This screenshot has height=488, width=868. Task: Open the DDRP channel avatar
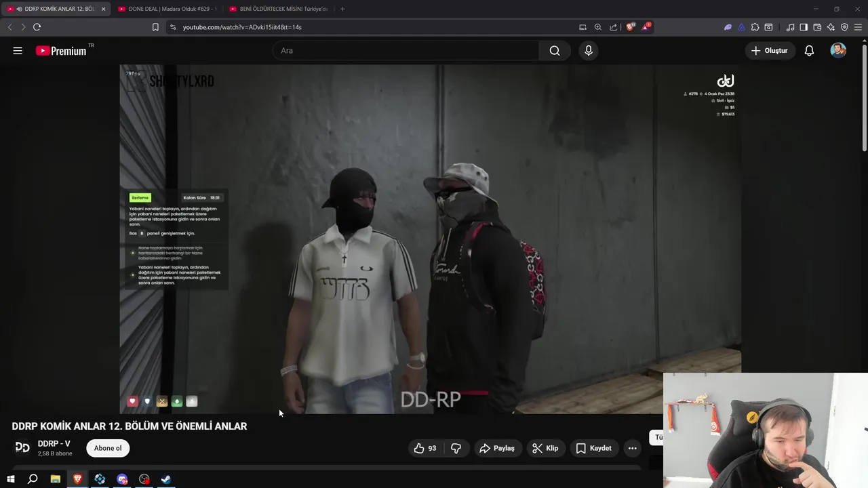coord(22,447)
